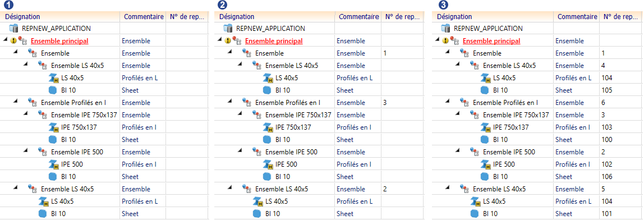Open the red Ensemble principal link, left panel
This screenshot has width=644, height=220.
(x=59, y=41)
